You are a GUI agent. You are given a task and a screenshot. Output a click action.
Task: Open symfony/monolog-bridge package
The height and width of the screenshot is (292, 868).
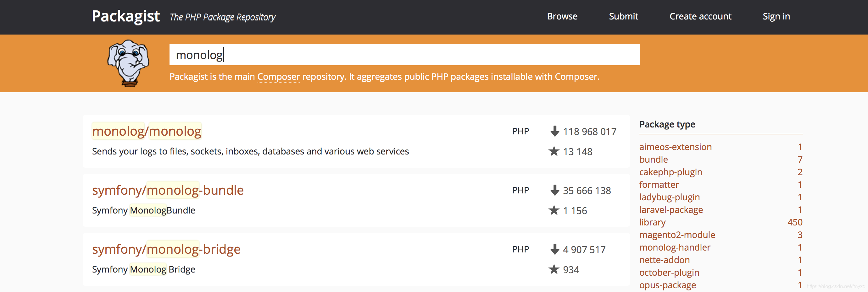click(x=166, y=249)
